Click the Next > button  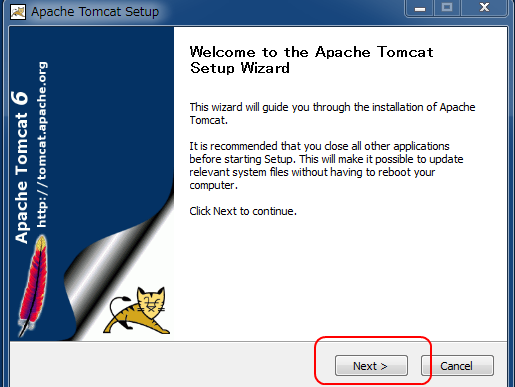pos(371,366)
